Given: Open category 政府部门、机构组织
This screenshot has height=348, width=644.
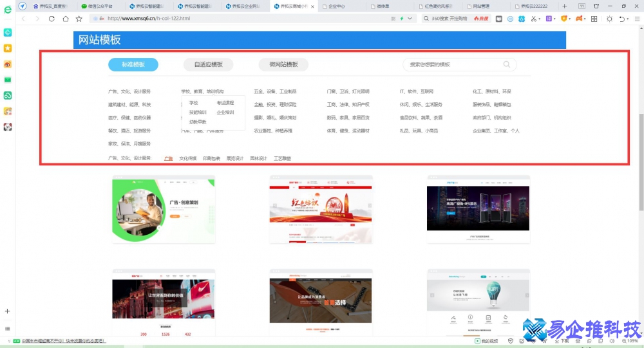Looking at the screenshot, I should tap(491, 117).
